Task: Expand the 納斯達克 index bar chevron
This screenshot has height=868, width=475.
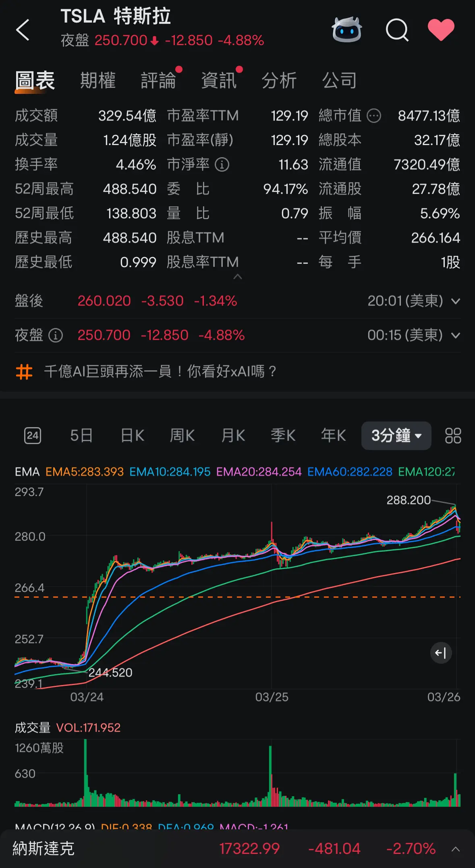Action: (x=456, y=849)
